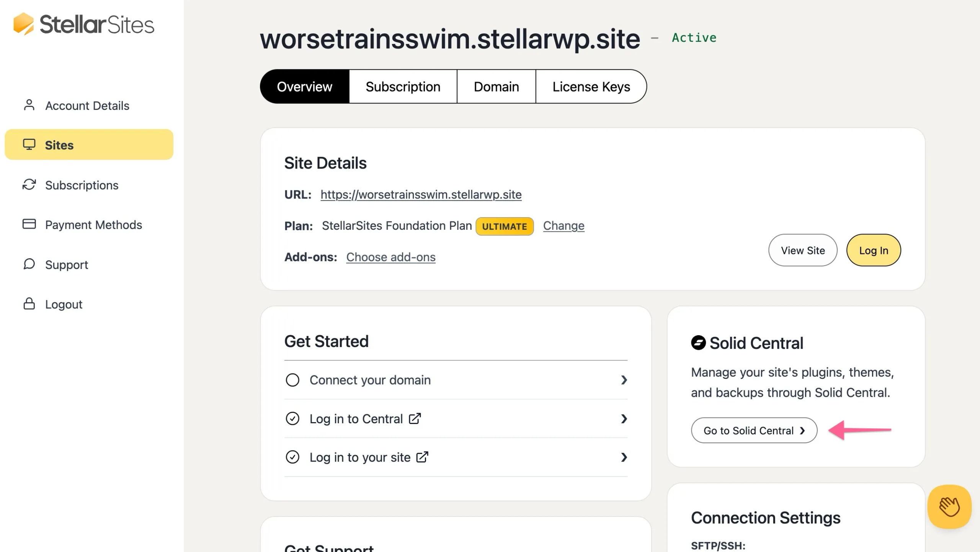
Task: Expand the Connect your domain chevron
Action: click(624, 380)
